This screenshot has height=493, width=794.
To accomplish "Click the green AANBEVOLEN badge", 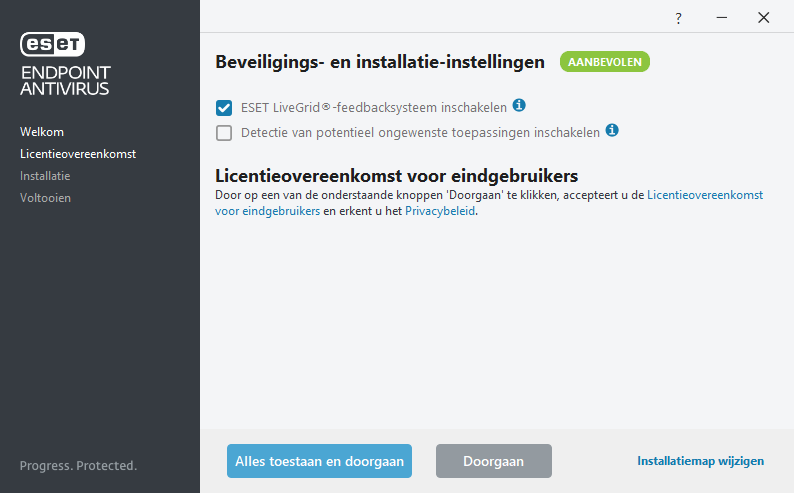I will point(604,62).
